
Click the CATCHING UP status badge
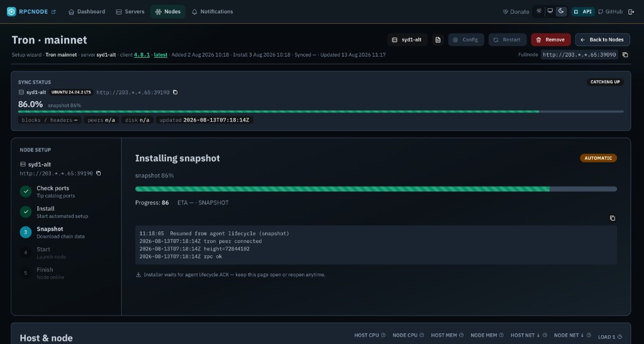pos(605,82)
